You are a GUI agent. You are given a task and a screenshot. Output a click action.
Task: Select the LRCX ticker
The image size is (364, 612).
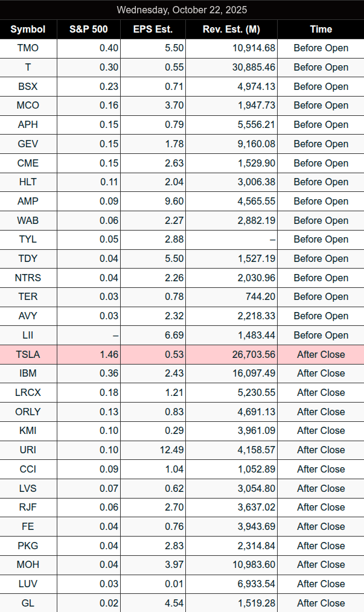pyautogui.click(x=28, y=392)
